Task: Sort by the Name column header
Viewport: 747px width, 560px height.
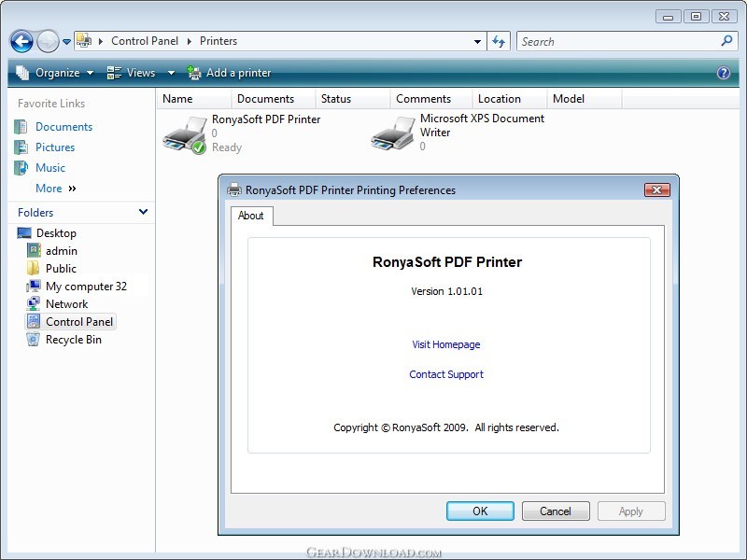Action: pyautogui.click(x=194, y=99)
